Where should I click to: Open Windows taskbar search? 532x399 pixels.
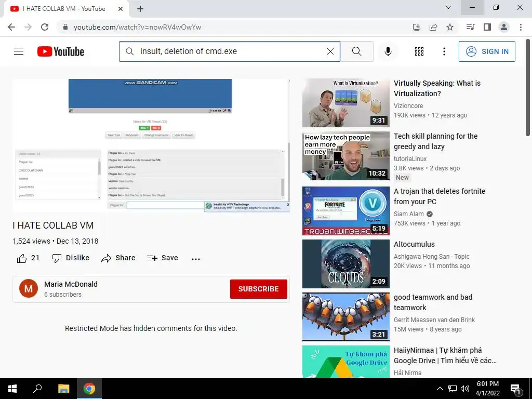[x=37, y=389]
